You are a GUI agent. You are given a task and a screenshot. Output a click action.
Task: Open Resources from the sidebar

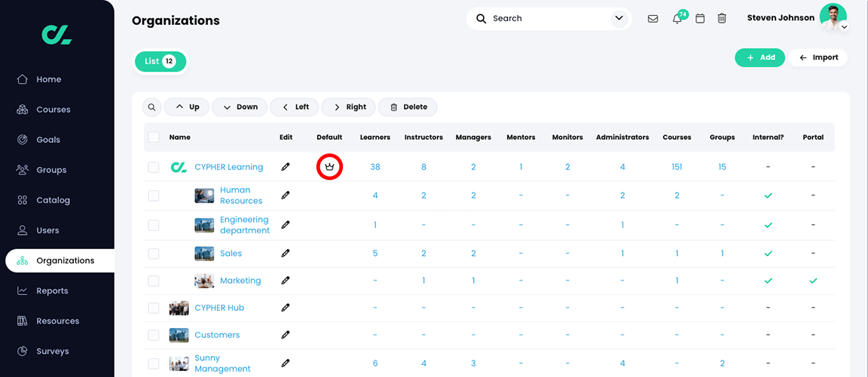point(57,321)
